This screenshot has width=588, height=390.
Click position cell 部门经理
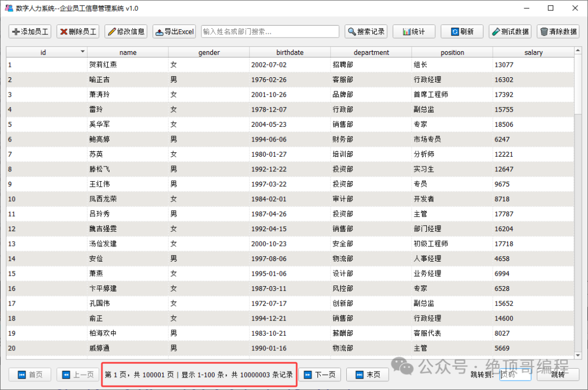pyautogui.click(x=452, y=228)
